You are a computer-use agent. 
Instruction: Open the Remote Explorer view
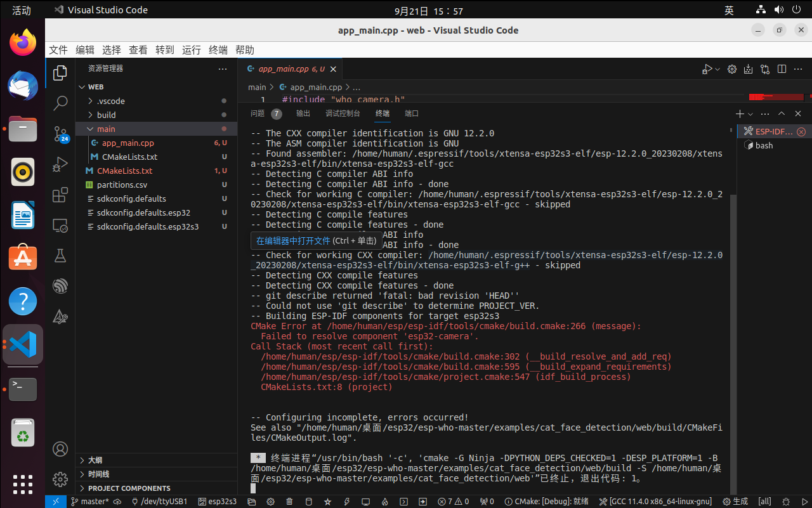pyautogui.click(x=60, y=225)
